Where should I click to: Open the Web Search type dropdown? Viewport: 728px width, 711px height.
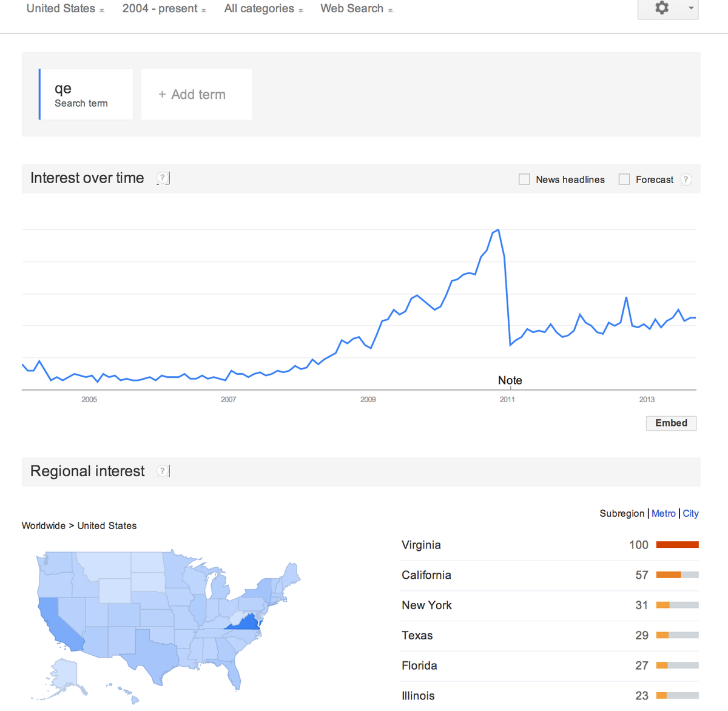pyautogui.click(x=357, y=8)
